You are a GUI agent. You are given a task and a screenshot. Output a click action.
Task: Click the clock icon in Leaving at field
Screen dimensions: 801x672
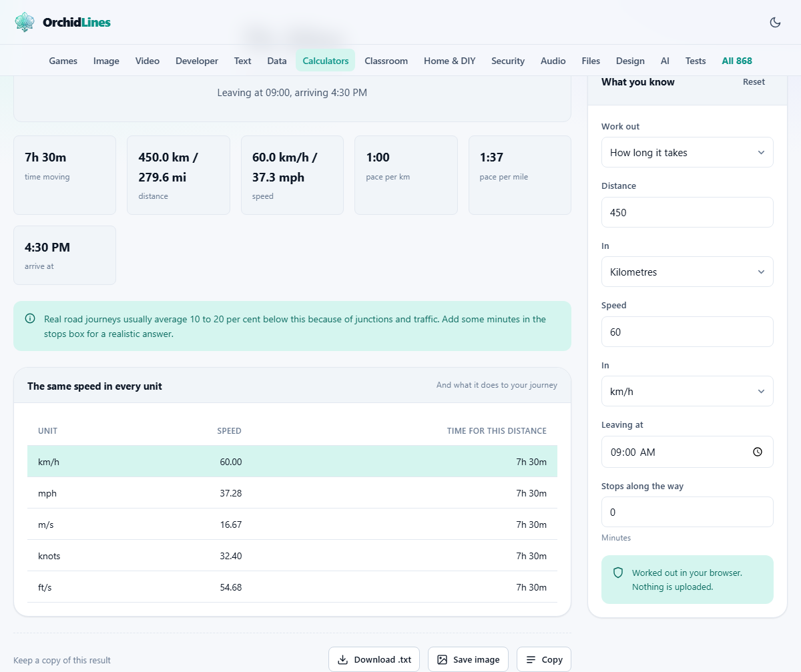click(x=758, y=452)
